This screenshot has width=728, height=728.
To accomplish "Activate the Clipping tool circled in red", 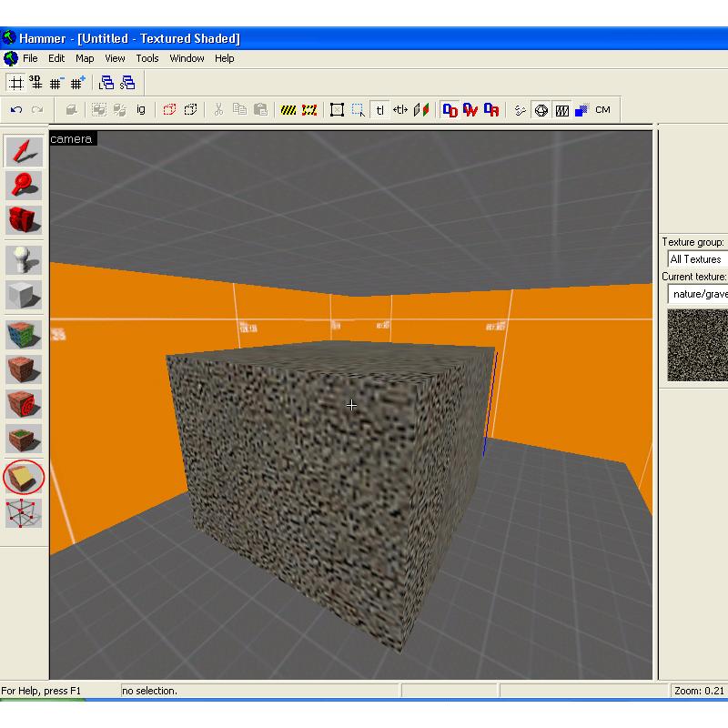I will click(x=25, y=476).
